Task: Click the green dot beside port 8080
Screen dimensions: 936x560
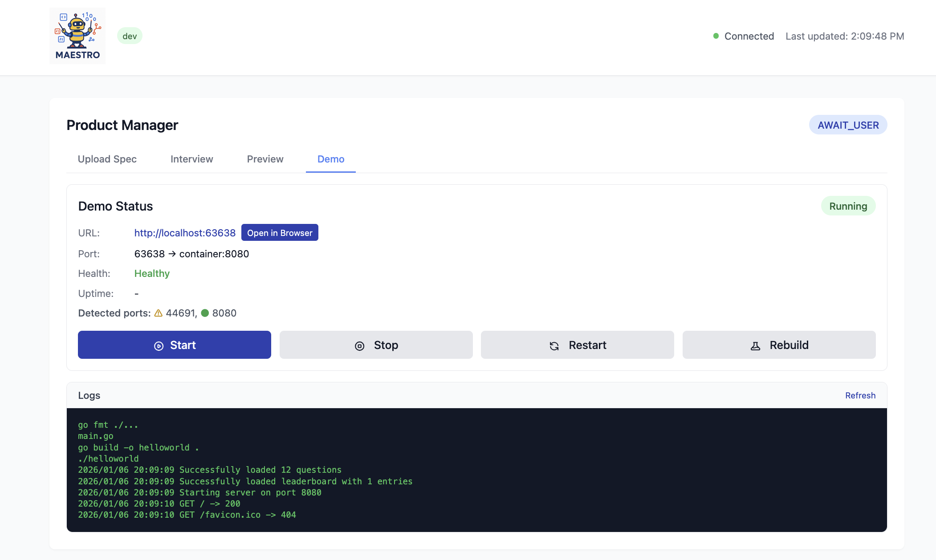Action: [x=205, y=313]
